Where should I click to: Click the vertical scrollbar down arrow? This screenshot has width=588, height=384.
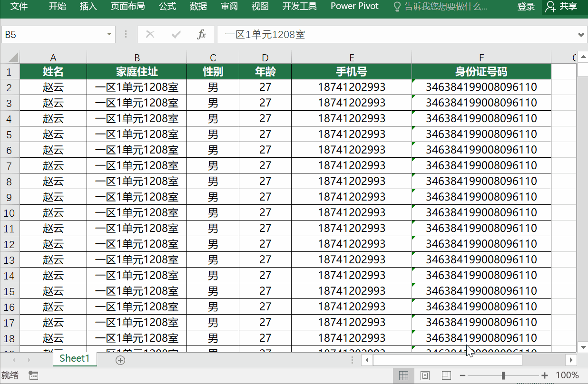pos(582,347)
